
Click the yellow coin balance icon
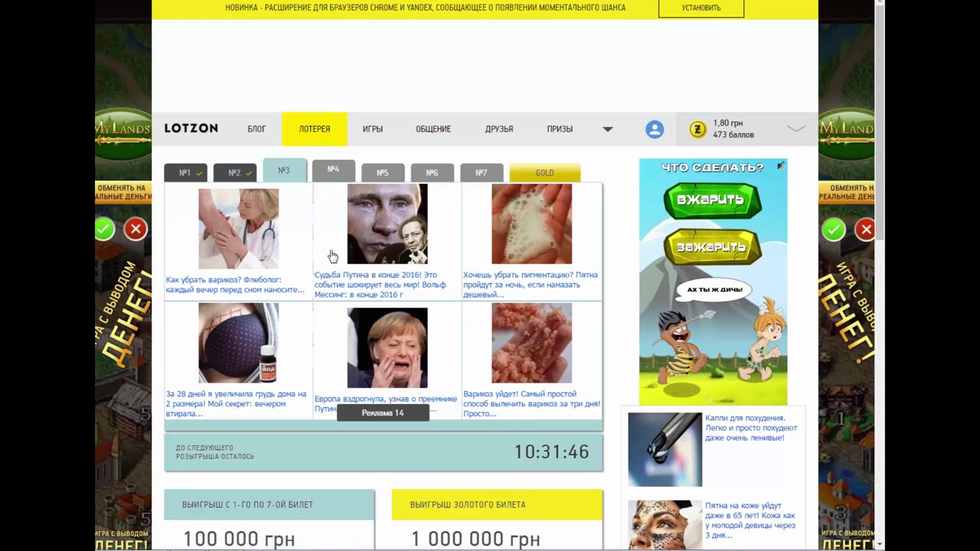click(697, 129)
